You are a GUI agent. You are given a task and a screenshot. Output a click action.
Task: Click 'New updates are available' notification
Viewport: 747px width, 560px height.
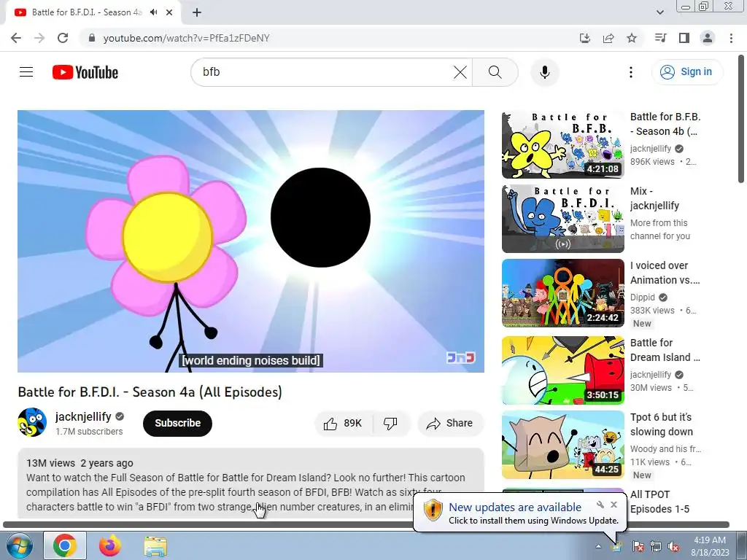point(515,507)
